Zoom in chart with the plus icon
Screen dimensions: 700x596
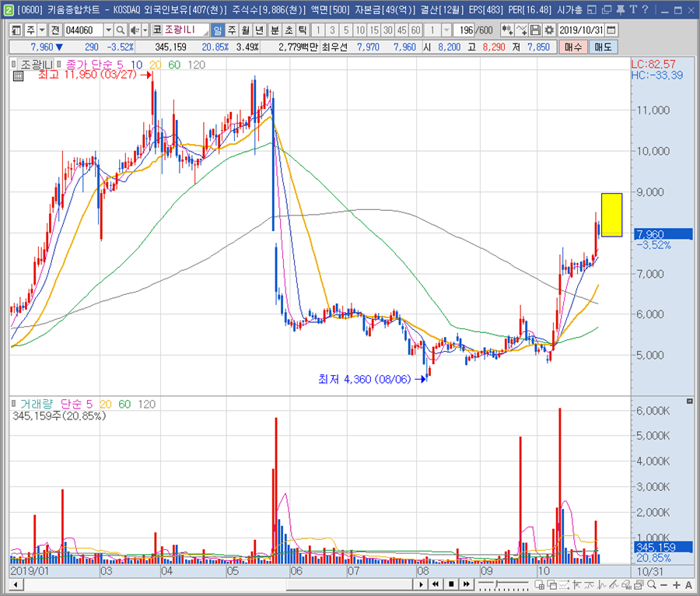point(677,585)
